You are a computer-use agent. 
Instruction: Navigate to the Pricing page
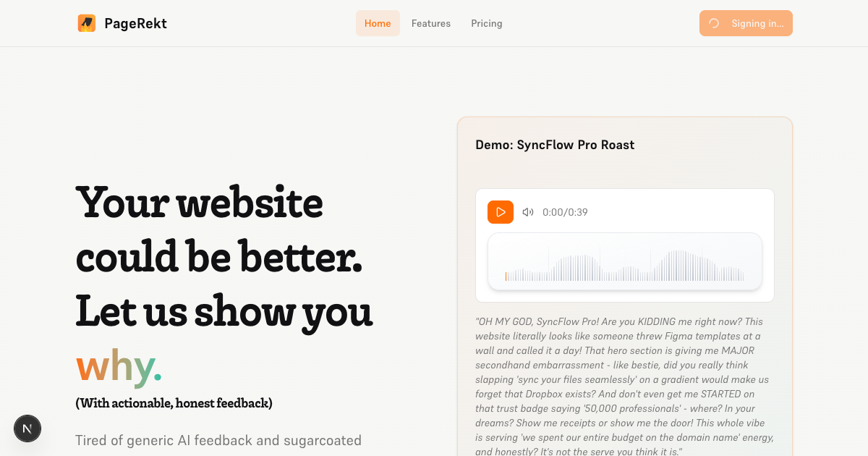(x=487, y=23)
